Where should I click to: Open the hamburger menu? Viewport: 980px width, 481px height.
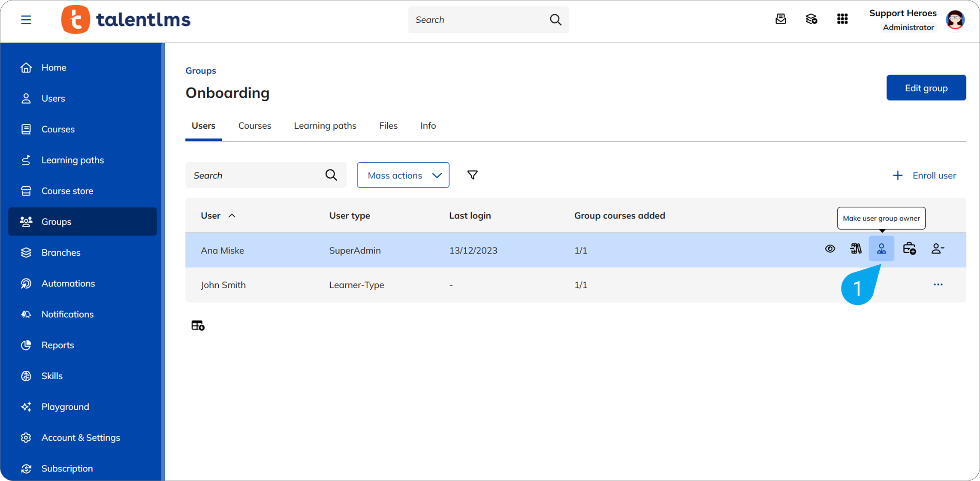coord(26,20)
